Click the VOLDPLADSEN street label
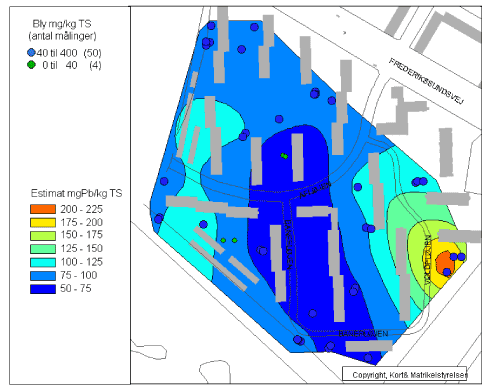Screen dimensions: 489x389 [x=428, y=259]
